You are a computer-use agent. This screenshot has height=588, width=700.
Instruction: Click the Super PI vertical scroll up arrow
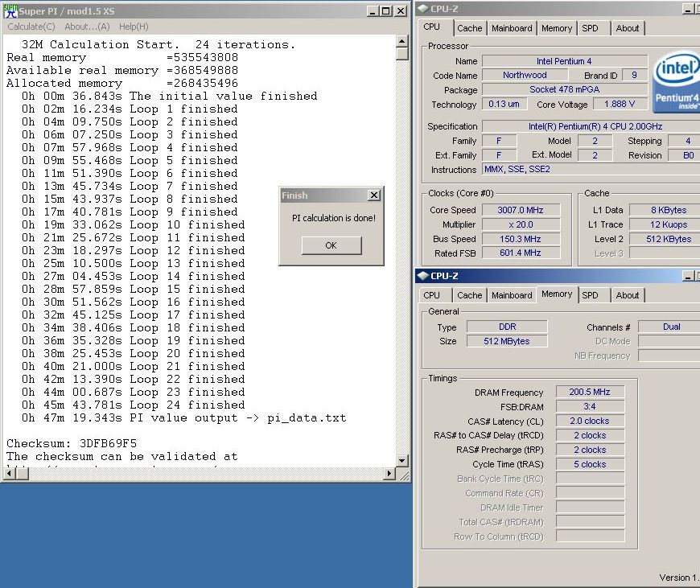(402, 41)
